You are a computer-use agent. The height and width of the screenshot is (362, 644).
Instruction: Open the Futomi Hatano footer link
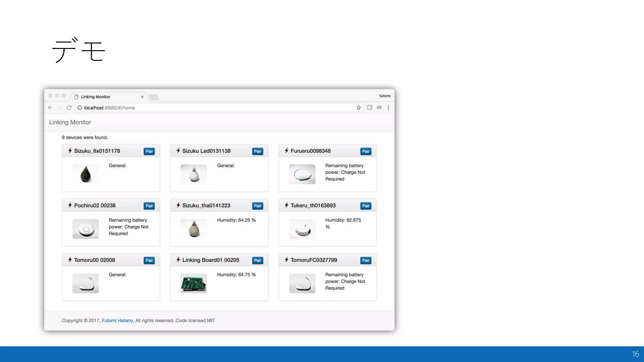117,321
